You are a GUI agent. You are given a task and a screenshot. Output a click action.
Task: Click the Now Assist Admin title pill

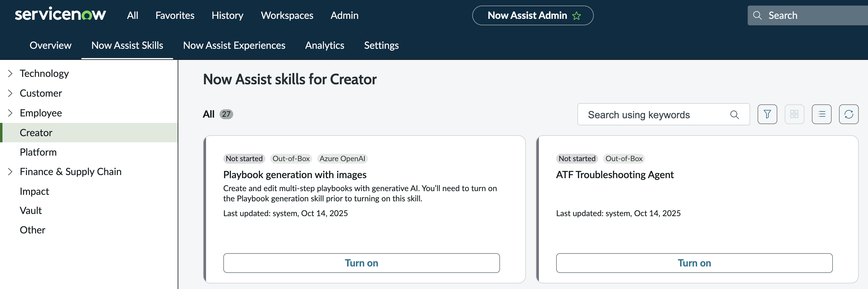[533, 15]
